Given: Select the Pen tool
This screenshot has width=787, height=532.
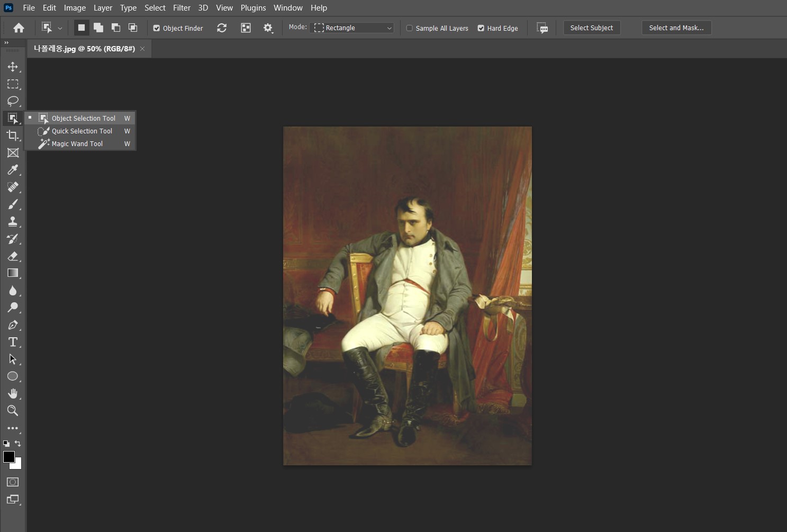Looking at the screenshot, I should [x=13, y=325].
